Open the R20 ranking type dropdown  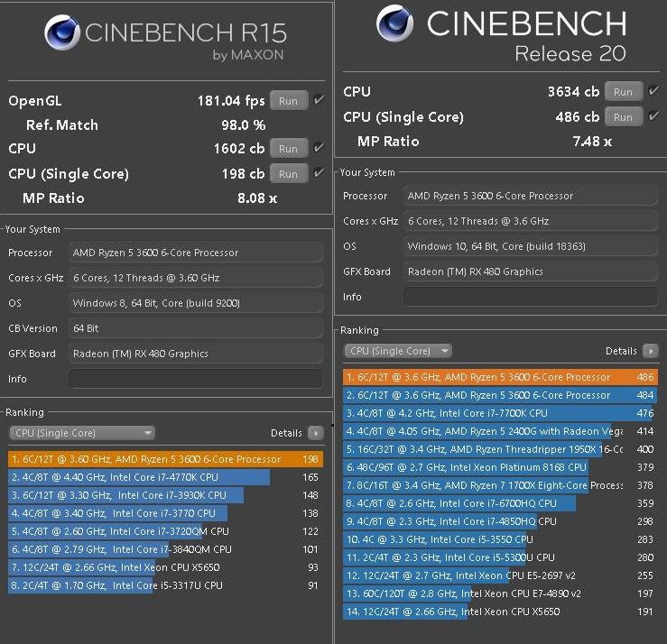tap(398, 351)
